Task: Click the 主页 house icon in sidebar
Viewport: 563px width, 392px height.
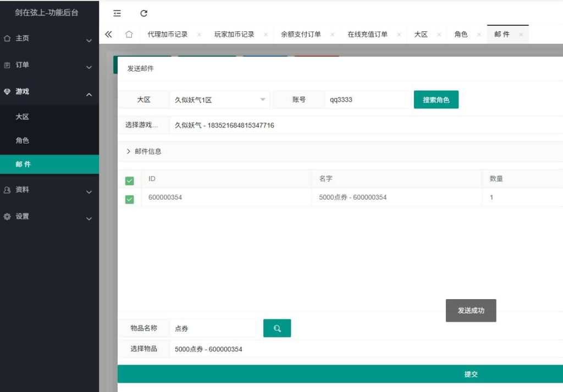Action: (x=7, y=38)
